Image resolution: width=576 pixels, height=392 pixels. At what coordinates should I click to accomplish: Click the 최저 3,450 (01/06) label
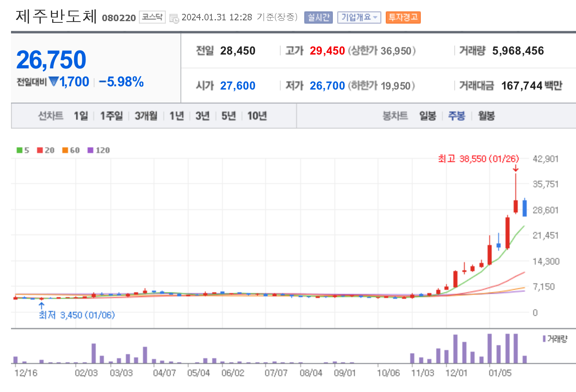click(x=77, y=315)
